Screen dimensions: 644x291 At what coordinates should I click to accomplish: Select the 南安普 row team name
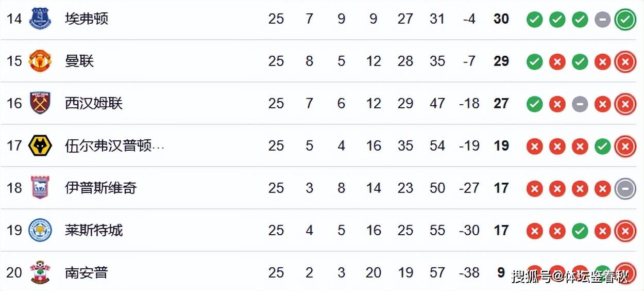tap(87, 273)
